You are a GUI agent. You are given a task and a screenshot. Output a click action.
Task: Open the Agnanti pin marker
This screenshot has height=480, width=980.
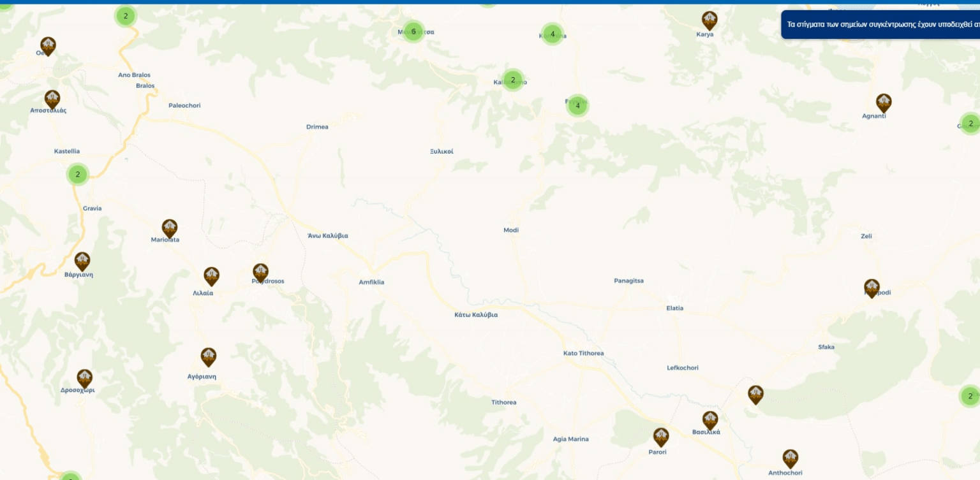pyautogui.click(x=884, y=103)
